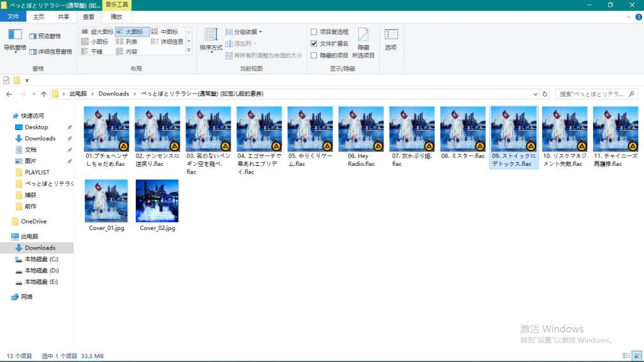
Task: Uncheck File name extensions (文件扩展名)
Action: click(x=330, y=43)
